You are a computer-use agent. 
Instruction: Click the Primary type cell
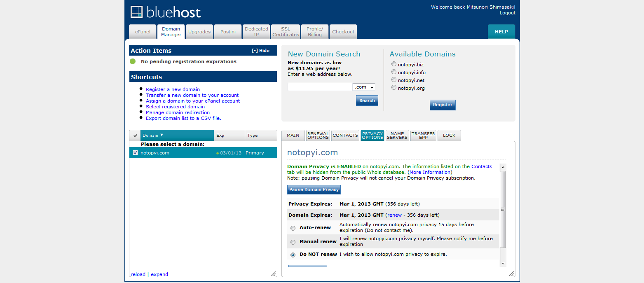(255, 153)
